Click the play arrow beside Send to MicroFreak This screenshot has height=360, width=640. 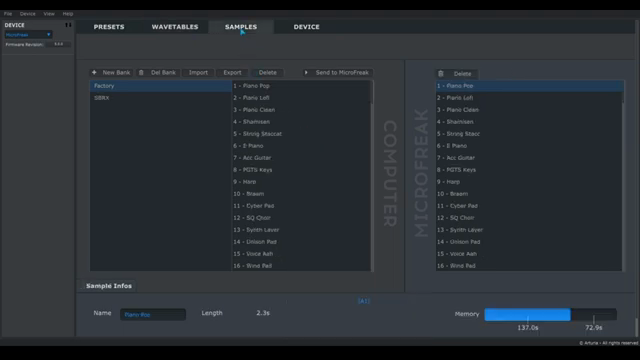coord(306,72)
